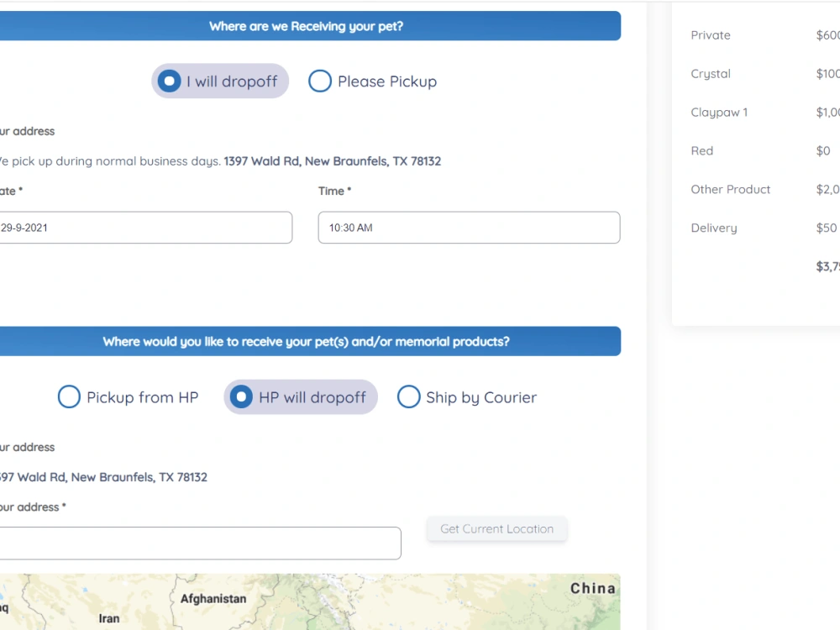The height and width of the screenshot is (630, 840).
Task: Click the Afghanistan label on the map
Action: pyautogui.click(x=213, y=599)
